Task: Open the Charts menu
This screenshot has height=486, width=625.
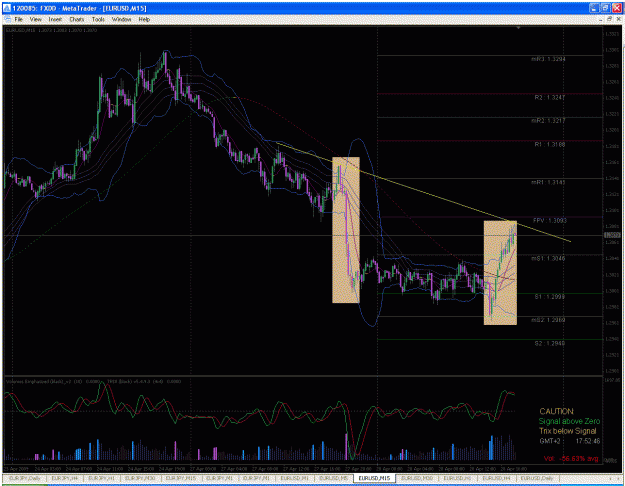Action: (77, 19)
